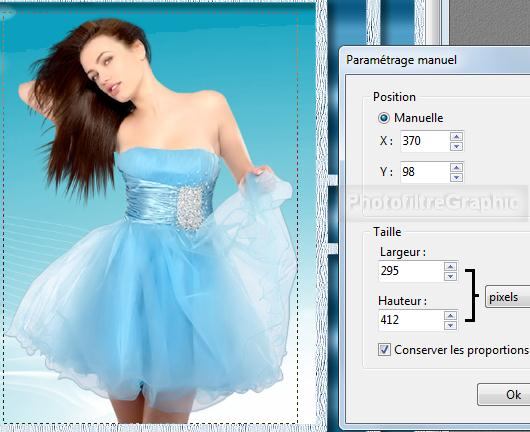Click the Largeur width input field
This screenshot has height=432, width=530.
tap(411, 271)
